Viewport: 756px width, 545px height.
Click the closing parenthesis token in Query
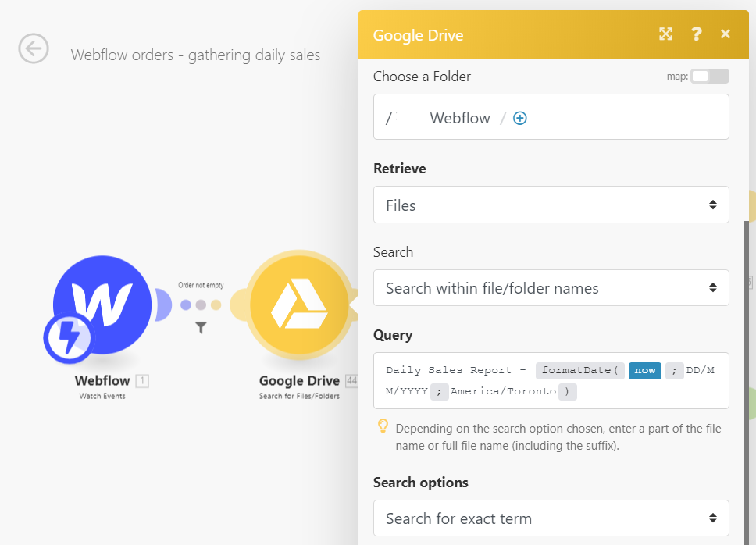568,391
